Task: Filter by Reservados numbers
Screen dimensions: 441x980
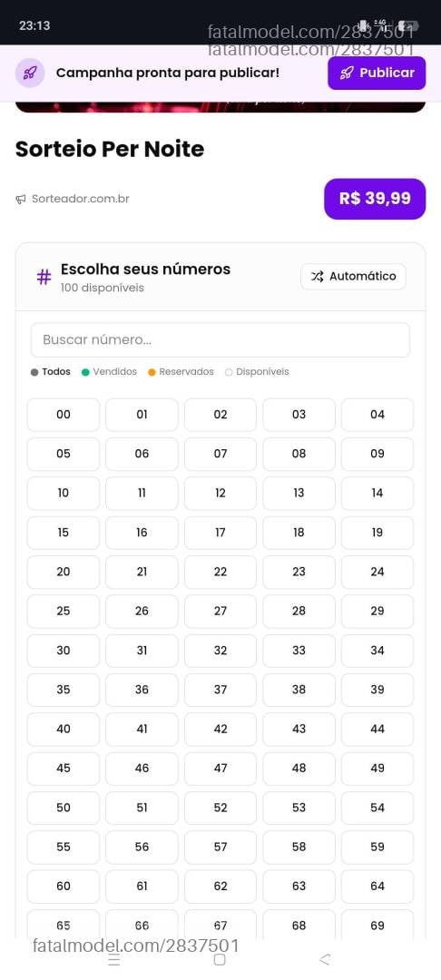Action: pos(181,372)
